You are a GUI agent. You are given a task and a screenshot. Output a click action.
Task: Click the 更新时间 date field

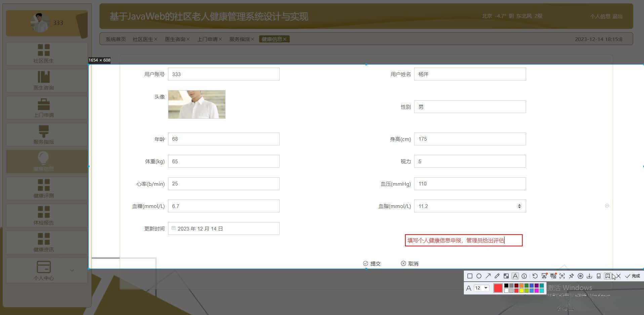pos(224,229)
